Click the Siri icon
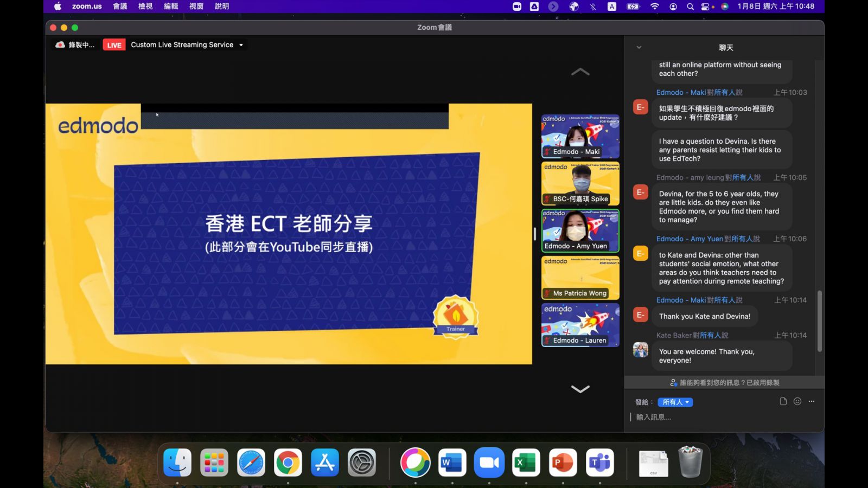The width and height of the screenshot is (868, 488). (725, 7)
